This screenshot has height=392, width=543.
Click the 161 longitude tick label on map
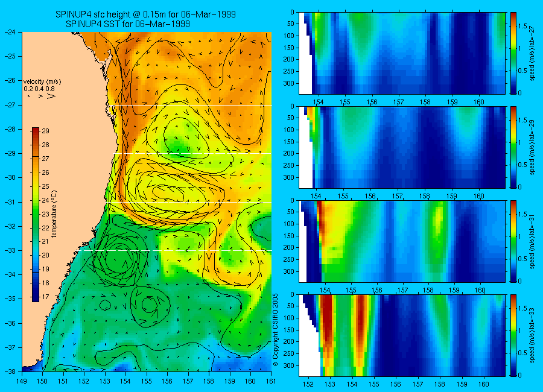point(271,381)
